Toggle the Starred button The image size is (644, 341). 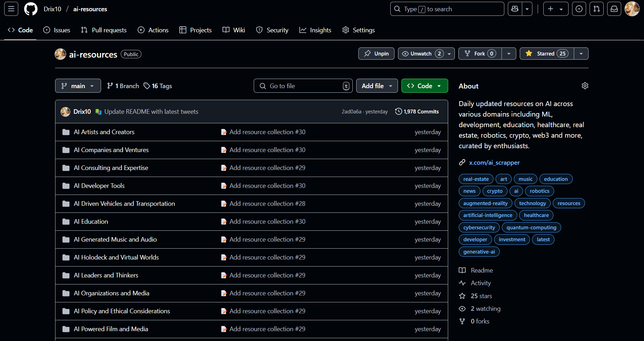tap(547, 53)
